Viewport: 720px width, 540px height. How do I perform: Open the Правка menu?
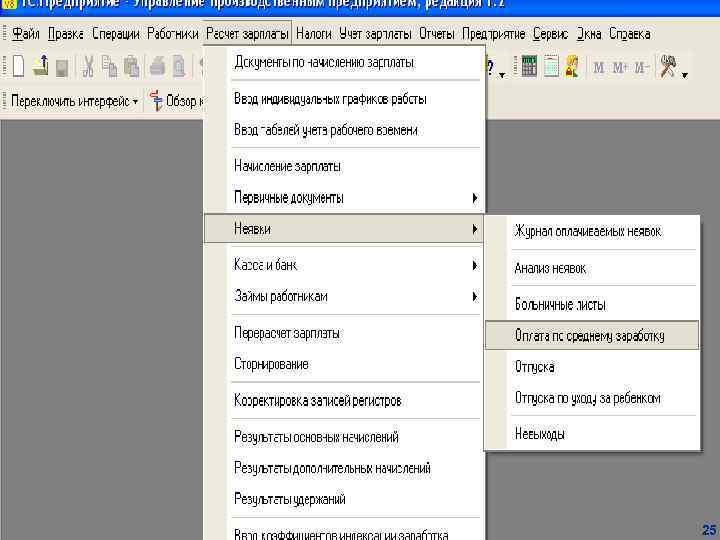[66, 34]
